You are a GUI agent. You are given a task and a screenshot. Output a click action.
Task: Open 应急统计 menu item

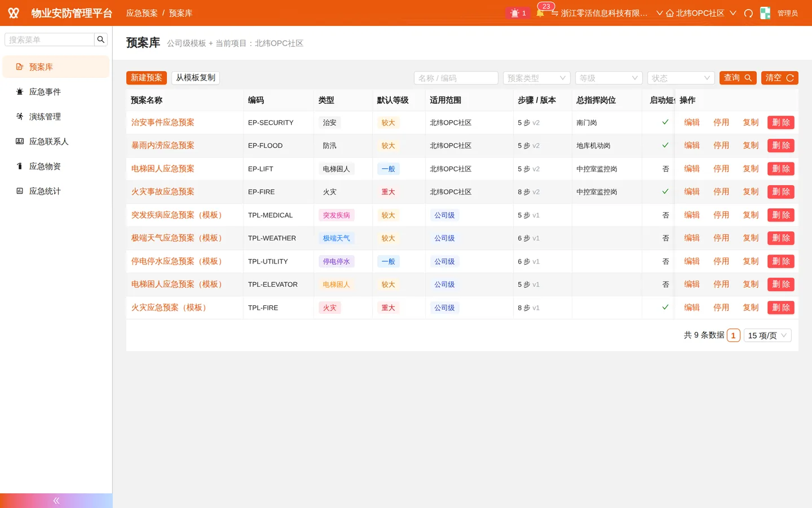click(56, 191)
